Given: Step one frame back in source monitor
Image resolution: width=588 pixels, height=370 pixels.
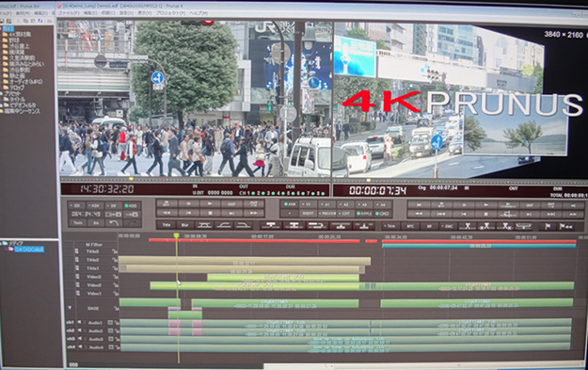Looking at the screenshot, I should (x=188, y=213).
